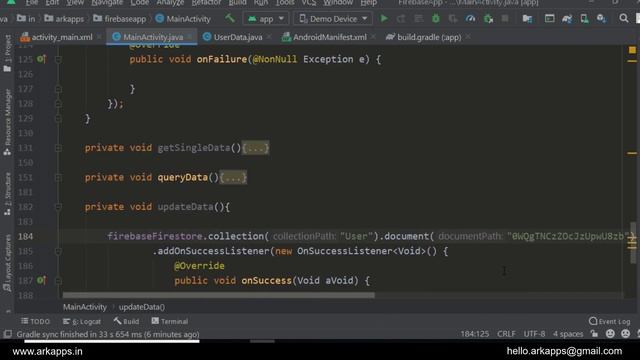Click the MainActivity breadcrumb in the navigation bar
Image resolution: width=640 pixels, height=360 pixels.
pos(183,19)
